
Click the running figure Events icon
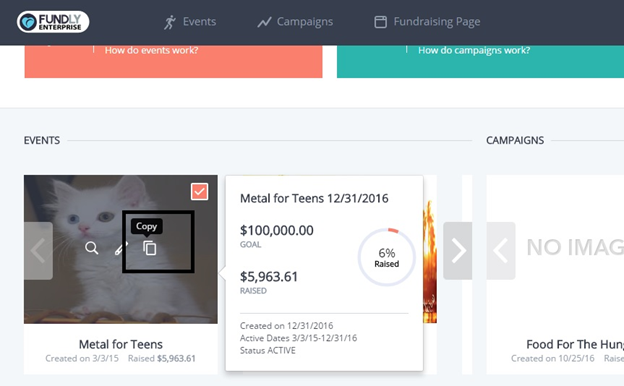pos(170,22)
